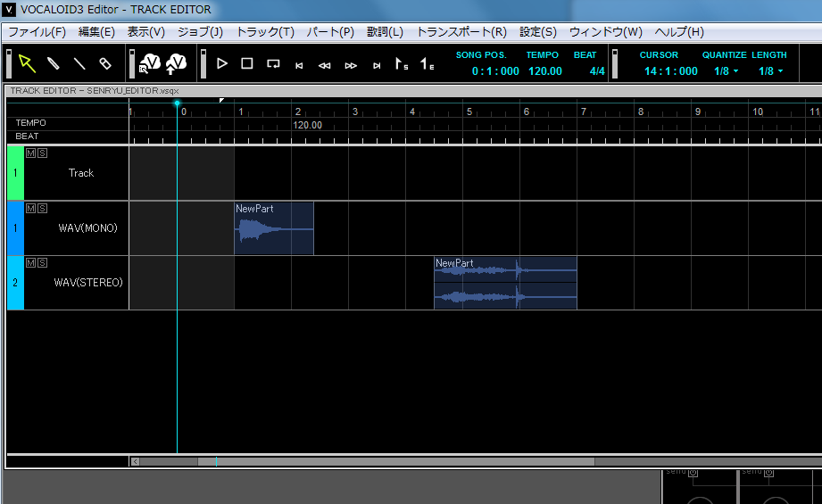Click the SONG POS. 0:1:000 value
The height and width of the screenshot is (504, 822).
tap(495, 71)
